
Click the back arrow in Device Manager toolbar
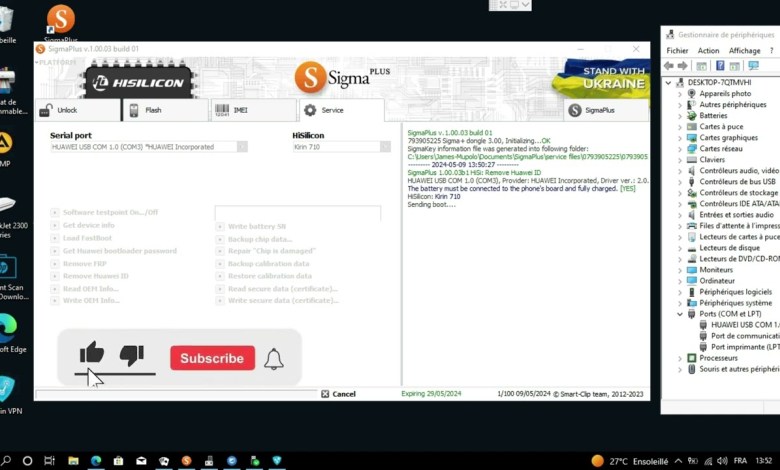click(x=669, y=66)
